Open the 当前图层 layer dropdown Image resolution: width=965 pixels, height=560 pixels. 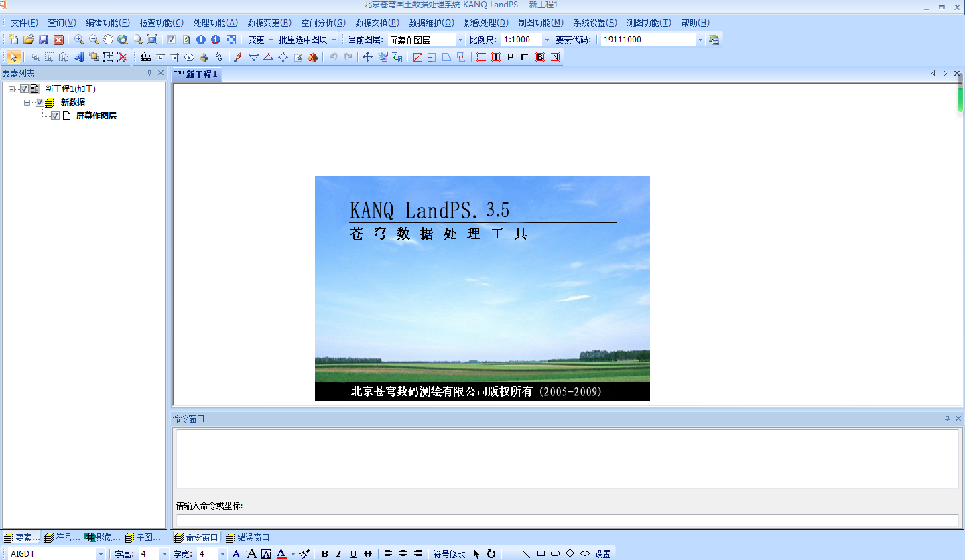tap(460, 39)
